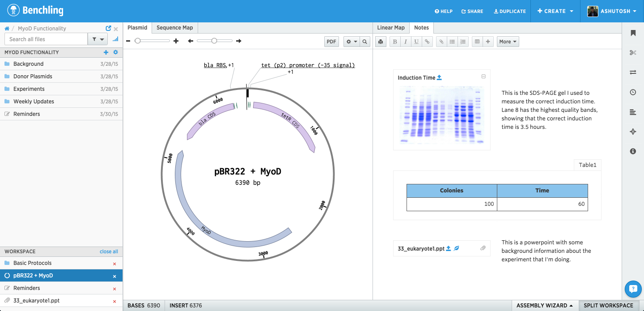644x311 pixels.
Task: Click the PDF export button
Action: (x=331, y=42)
